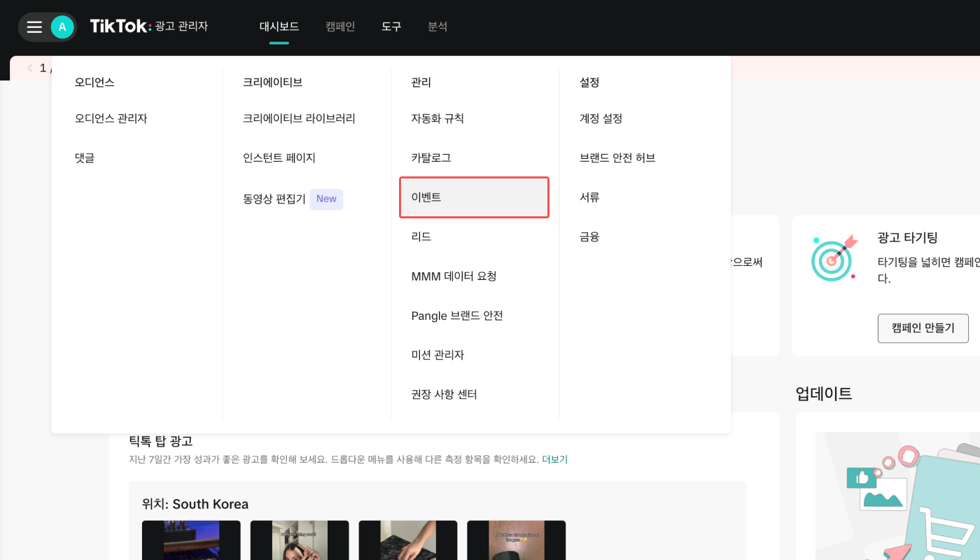
Task: Open the 대시보드 tab
Action: [x=279, y=27]
